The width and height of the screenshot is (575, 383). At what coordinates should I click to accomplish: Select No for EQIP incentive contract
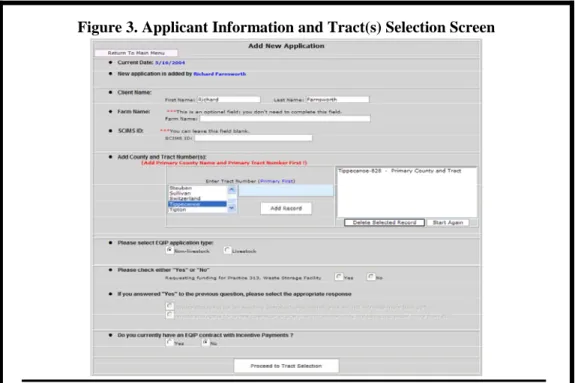(x=205, y=342)
